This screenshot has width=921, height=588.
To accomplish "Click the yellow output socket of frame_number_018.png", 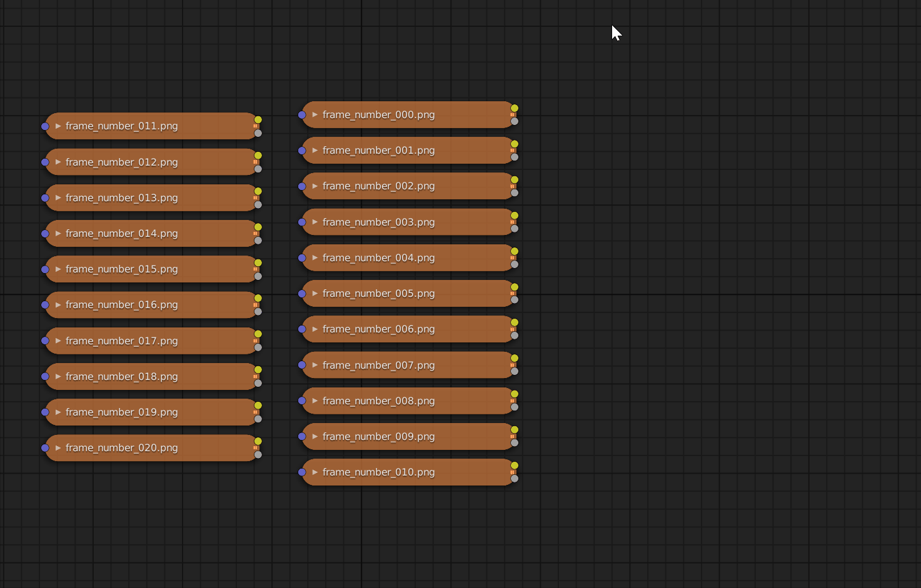I will coord(258,370).
